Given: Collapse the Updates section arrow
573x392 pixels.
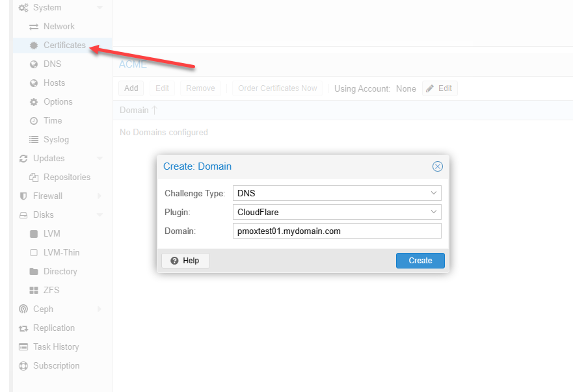Looking at the screenshot, I should point(100,159).
